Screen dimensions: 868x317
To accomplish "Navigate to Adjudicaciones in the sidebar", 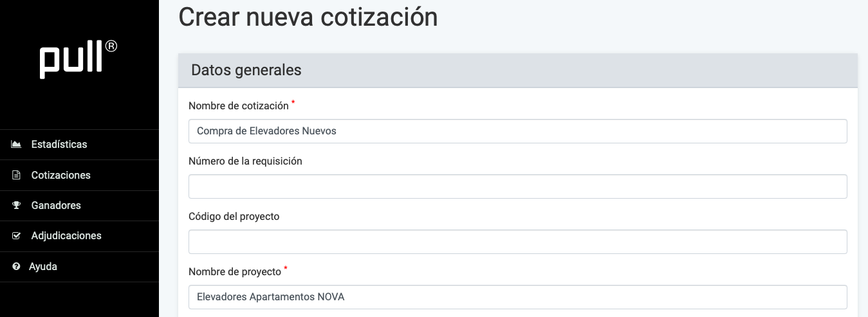I will click(x=66, y=236).
